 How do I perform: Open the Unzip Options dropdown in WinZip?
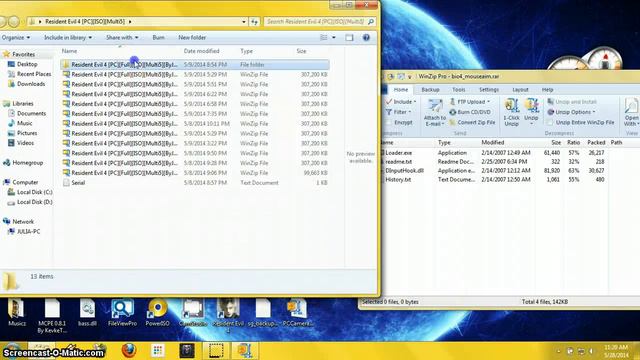pyautogui.click(x=571, y=112)
